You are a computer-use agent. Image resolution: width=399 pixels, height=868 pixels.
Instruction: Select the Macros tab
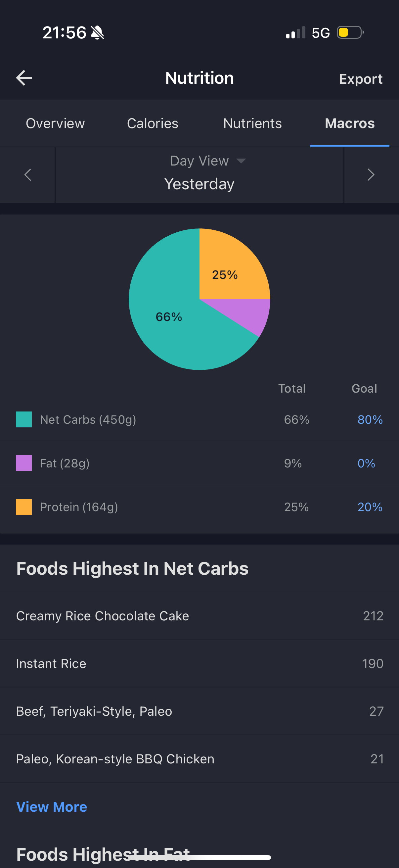(349, 123)
